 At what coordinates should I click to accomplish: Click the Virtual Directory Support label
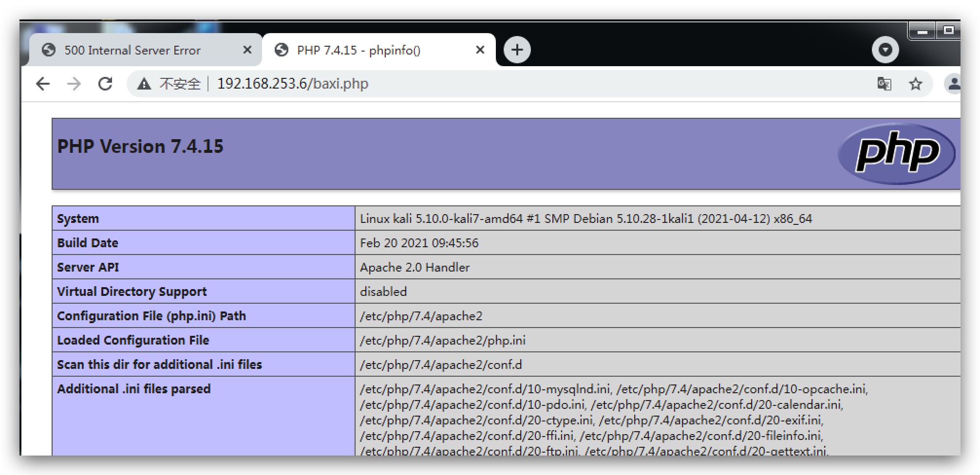click(x=132, y=292)
